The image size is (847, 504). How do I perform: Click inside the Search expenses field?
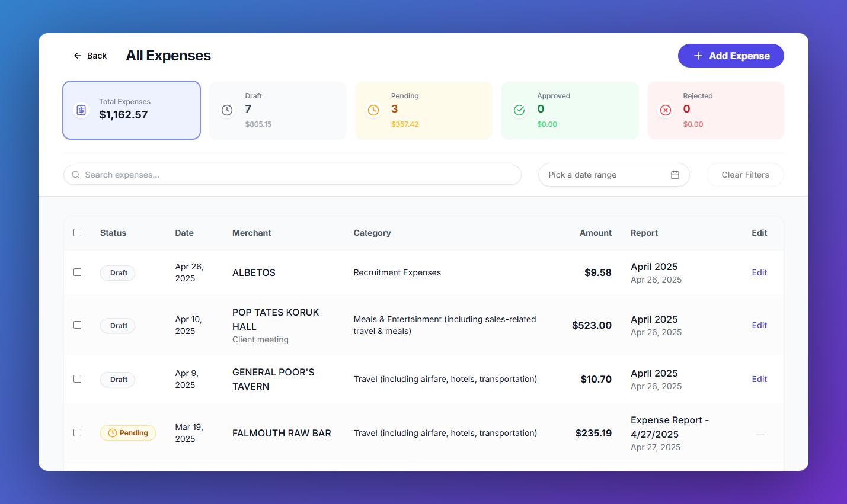tap(237, 175)
